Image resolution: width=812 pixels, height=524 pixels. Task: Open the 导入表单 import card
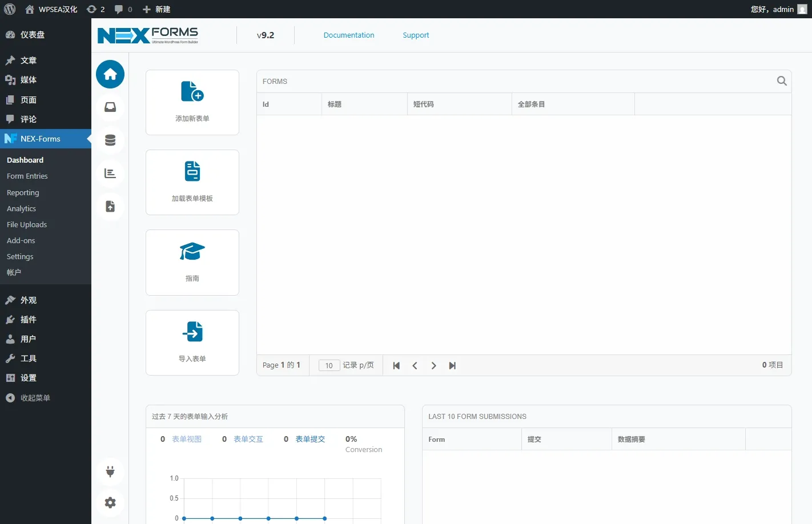192,342
